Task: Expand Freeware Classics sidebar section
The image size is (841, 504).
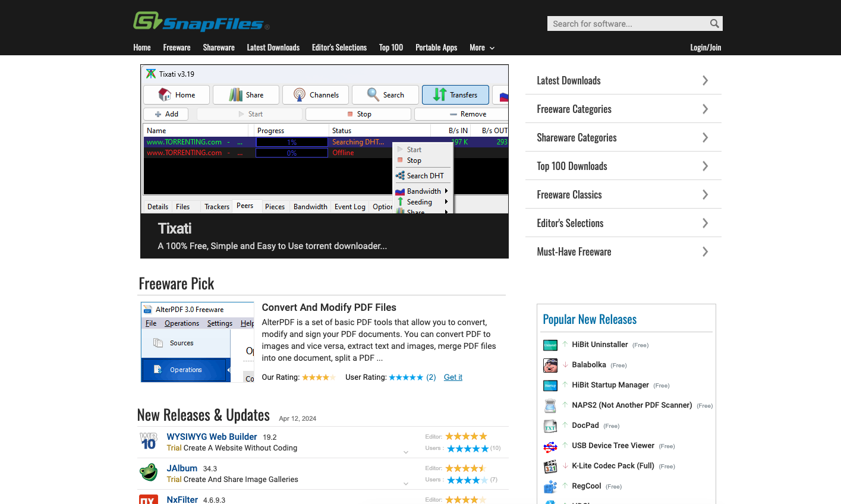Action: pyautogui.click(x=623, y=194)
